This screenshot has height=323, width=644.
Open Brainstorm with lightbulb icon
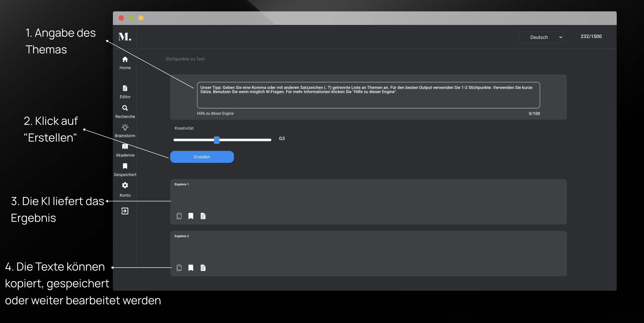tap(125, 130)
